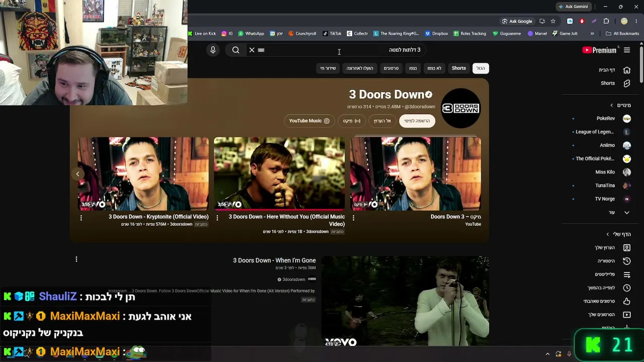Bookmark this page with the star icon
This screenshot has height=362, width=644.
point(553,21)
